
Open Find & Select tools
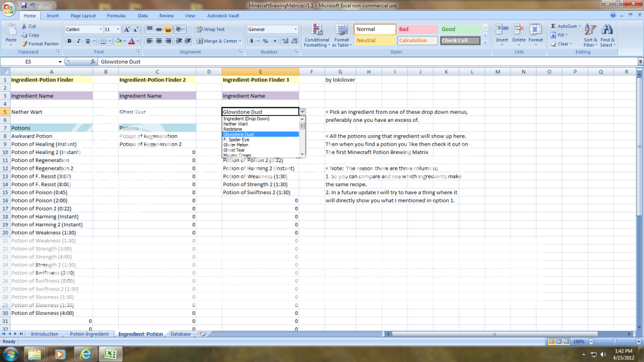pyautogui.click(x=606, y=35)
